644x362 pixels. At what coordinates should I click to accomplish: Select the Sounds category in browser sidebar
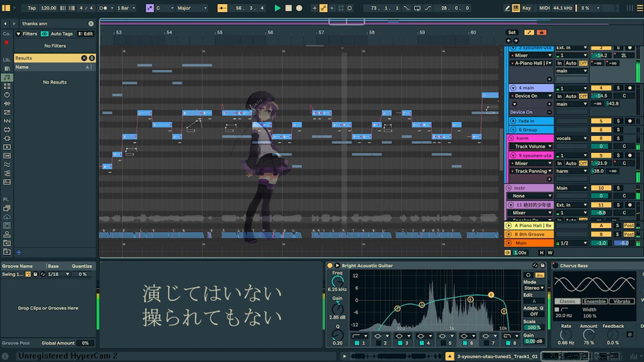(7, 77)
